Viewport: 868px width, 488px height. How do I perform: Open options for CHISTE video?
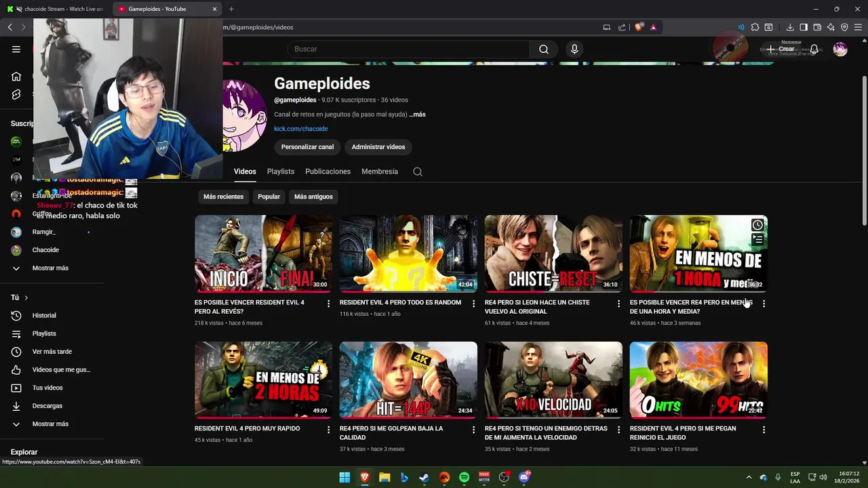coord(618,304)
